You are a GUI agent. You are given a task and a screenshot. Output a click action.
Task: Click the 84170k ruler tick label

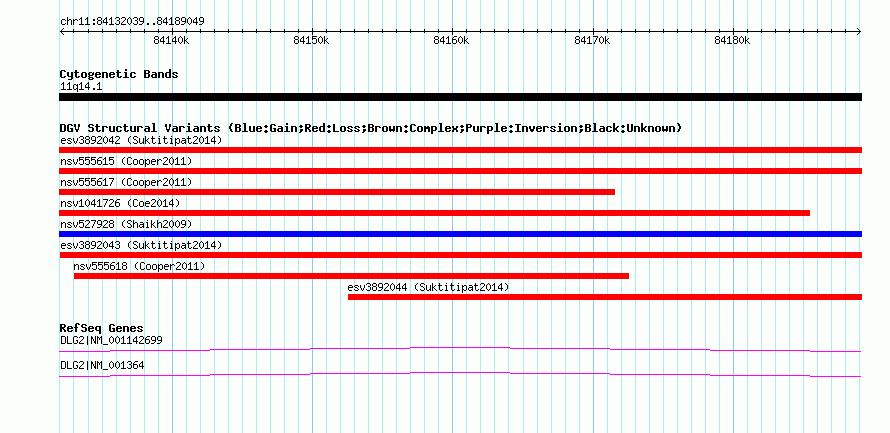593,40
